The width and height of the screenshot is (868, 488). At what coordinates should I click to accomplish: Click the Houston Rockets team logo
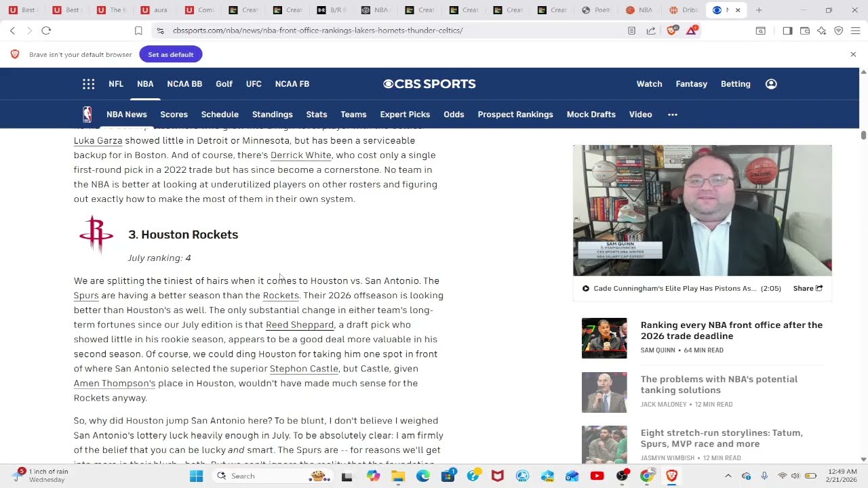coord(96,235)
